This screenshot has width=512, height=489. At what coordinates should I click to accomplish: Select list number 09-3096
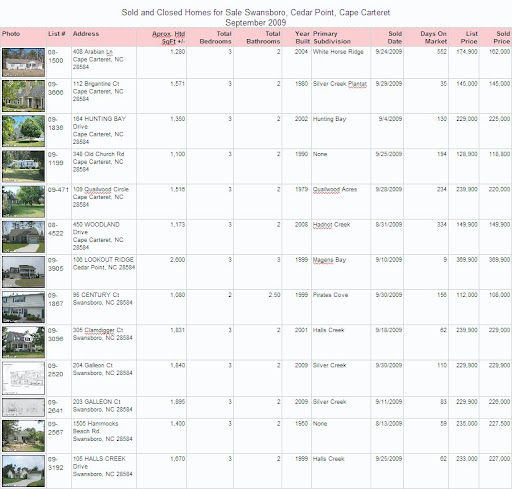click(x=55, y=334)
